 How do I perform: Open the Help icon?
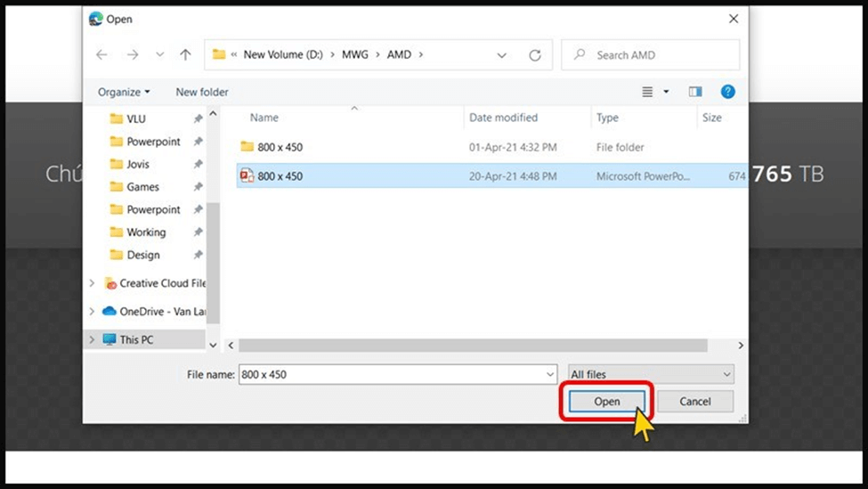(x=727, y=92)
